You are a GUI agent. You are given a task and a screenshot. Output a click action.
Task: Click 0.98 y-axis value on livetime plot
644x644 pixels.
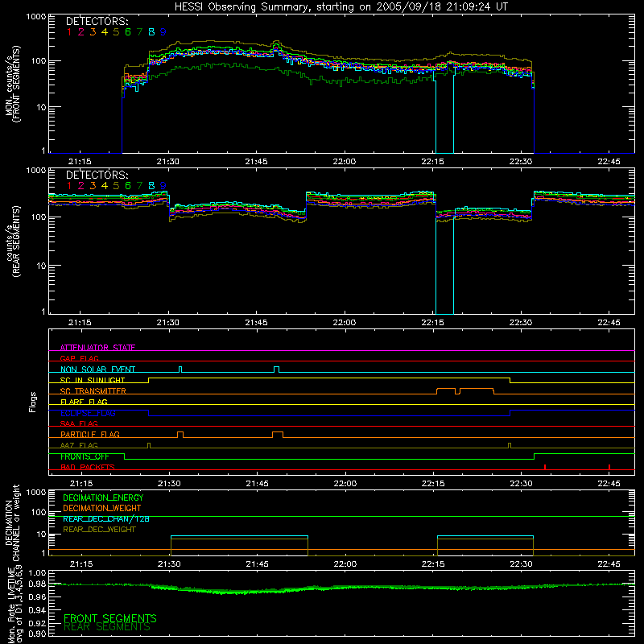tap(37, 584)
